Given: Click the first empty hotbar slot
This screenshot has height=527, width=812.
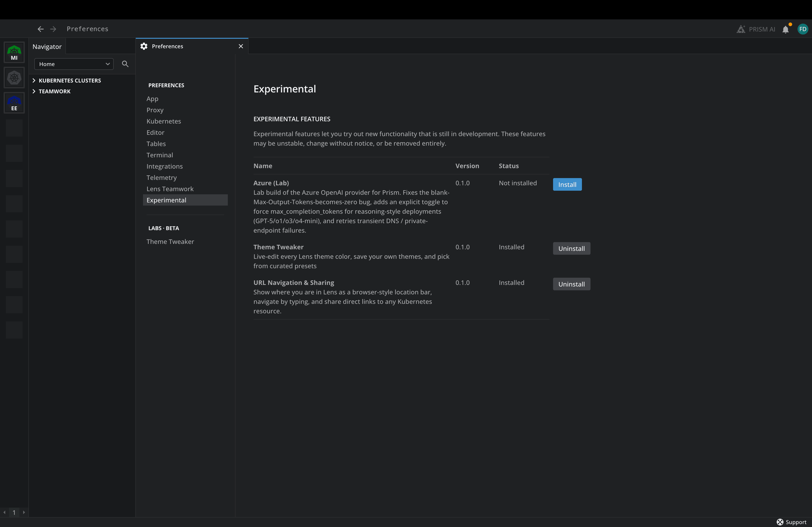Looking at the screenshot, I should [14, 128].
